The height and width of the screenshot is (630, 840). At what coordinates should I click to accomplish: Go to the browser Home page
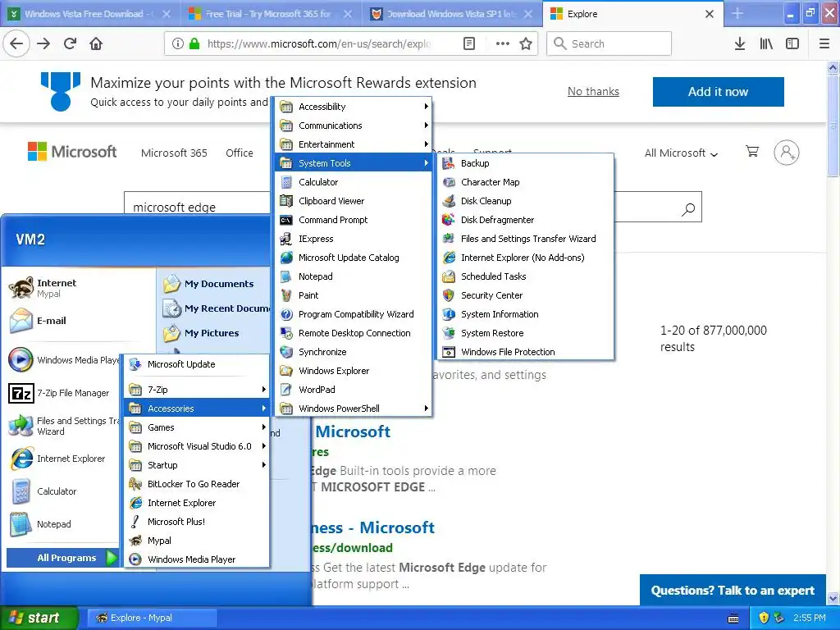[x=96, y=43]
